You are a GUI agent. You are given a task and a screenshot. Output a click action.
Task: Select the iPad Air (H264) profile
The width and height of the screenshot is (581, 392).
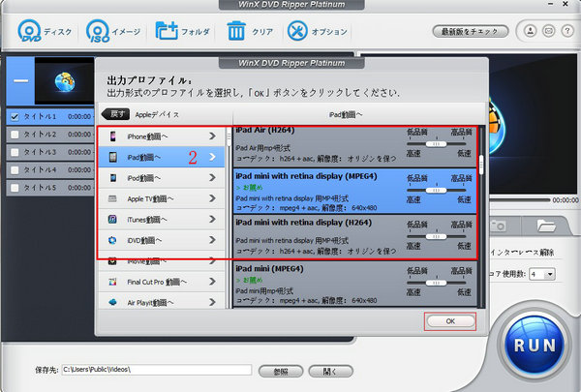354,146
